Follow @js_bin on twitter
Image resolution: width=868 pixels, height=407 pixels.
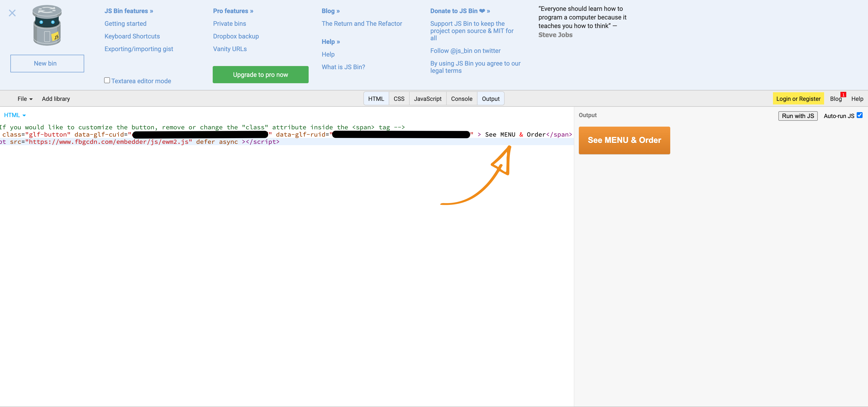465,50
